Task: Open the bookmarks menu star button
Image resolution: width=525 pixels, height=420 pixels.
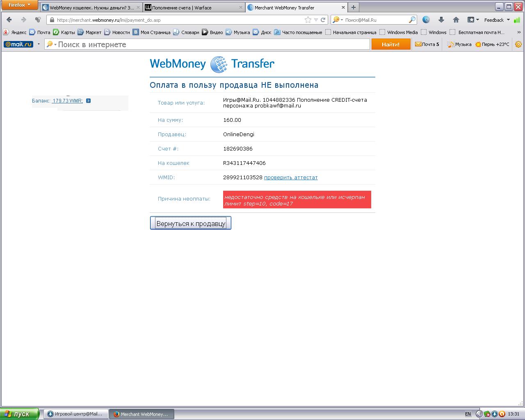Action: coord(473,20)
